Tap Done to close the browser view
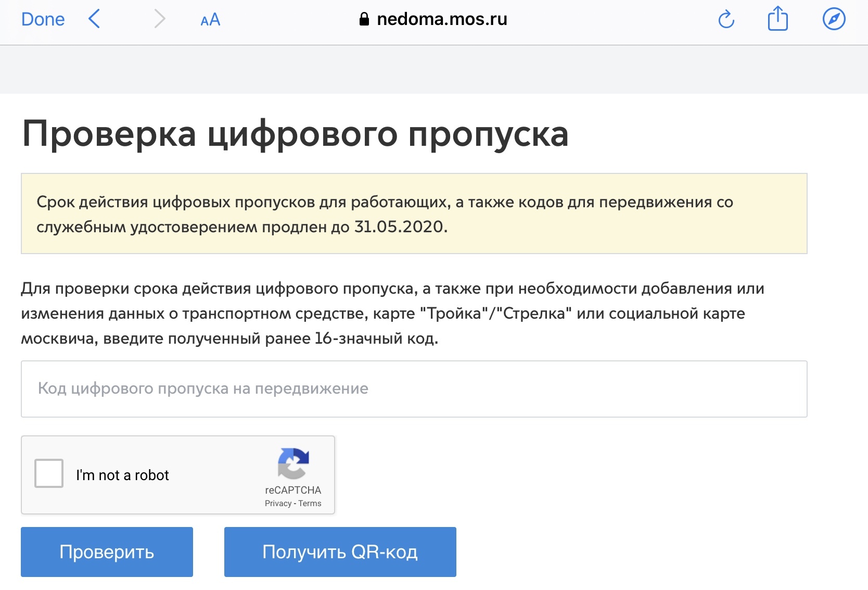This screenshot has width=868, height=590. pyautogui.click(x=43, y=20)
